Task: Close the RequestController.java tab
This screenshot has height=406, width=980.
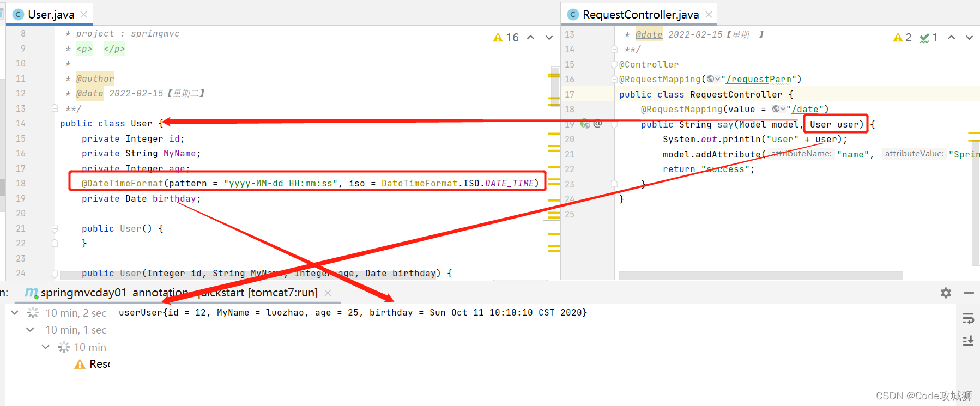Action: click(x=709, y=15)
